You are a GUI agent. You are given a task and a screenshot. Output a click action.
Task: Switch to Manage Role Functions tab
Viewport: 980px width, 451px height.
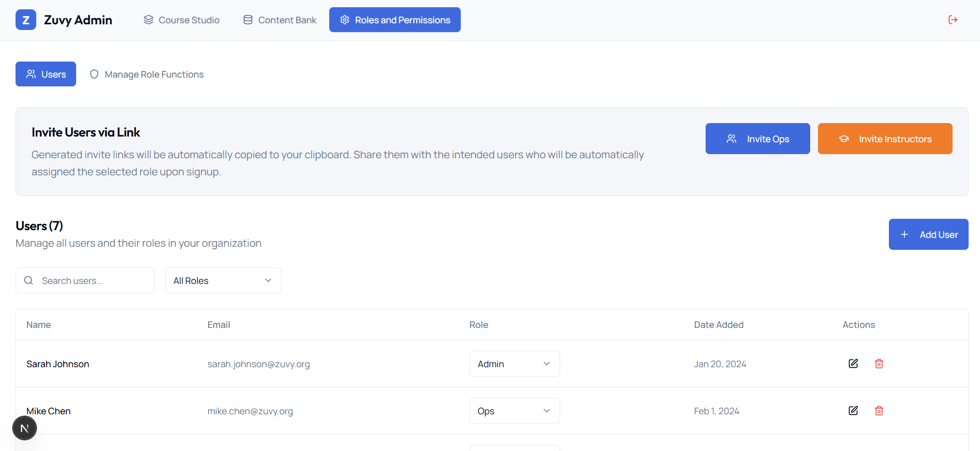tap(147, 74)
